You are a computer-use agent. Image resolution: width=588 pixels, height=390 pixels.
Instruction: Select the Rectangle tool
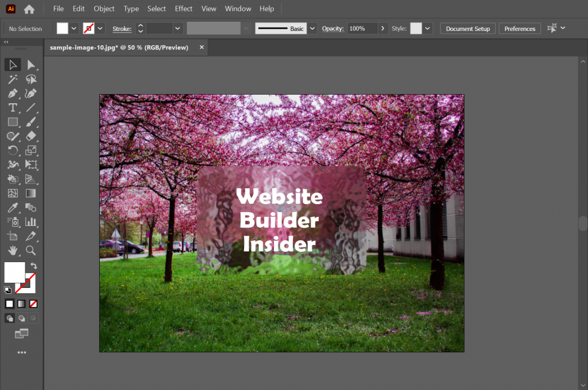coord(12,122)
